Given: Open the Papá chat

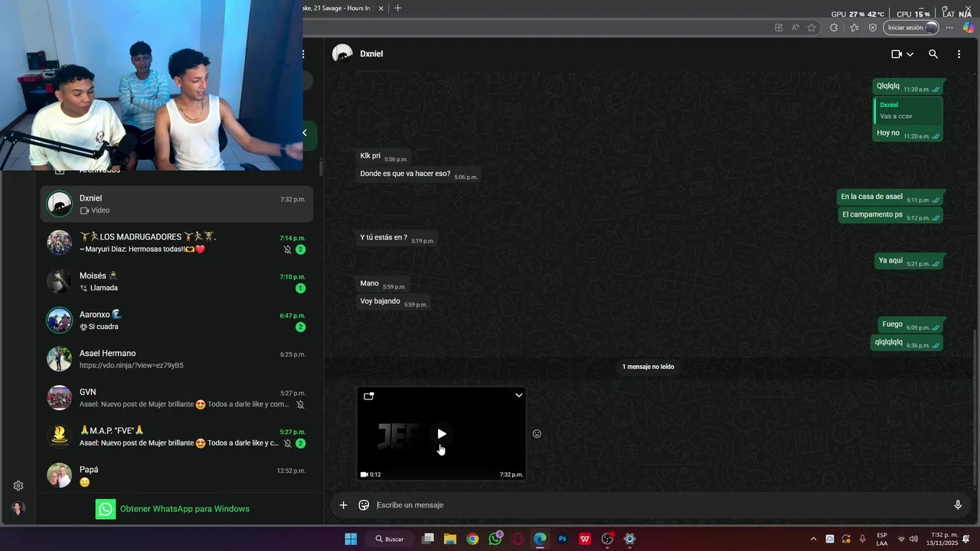Looking at the screenshot, I should [x=177, y=475].
